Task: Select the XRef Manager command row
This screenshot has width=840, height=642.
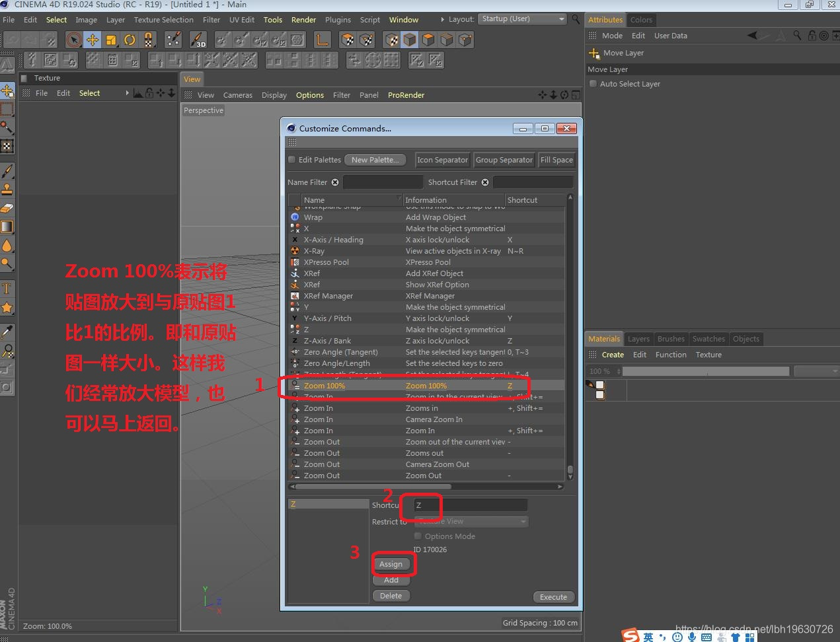Action: click(427, 296)
